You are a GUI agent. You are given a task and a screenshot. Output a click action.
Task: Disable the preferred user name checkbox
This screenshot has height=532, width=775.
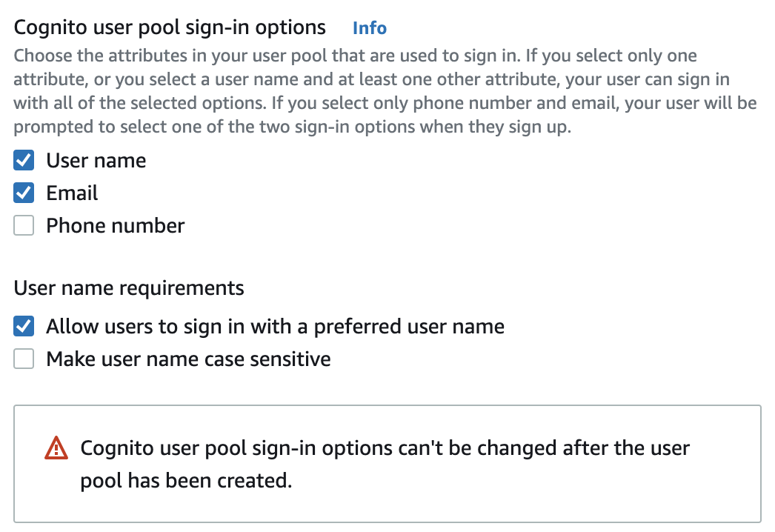click(x=24, y=327)
